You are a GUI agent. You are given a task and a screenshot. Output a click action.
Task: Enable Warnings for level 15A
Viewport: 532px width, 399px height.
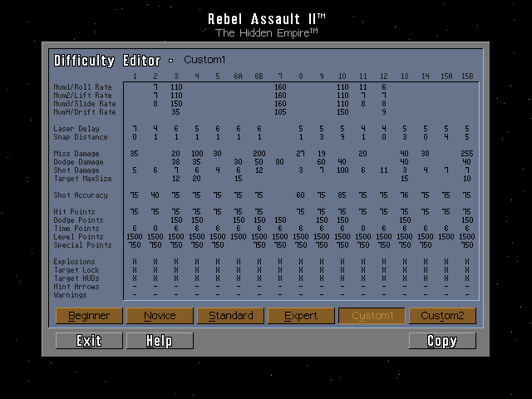(x=446, y=295)
